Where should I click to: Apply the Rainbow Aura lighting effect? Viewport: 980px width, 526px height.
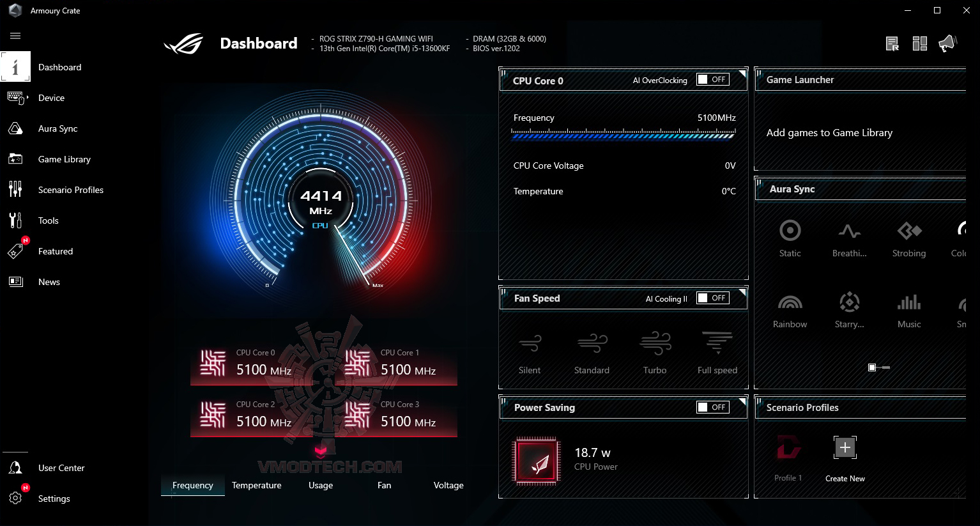click(x=790, y=310)
